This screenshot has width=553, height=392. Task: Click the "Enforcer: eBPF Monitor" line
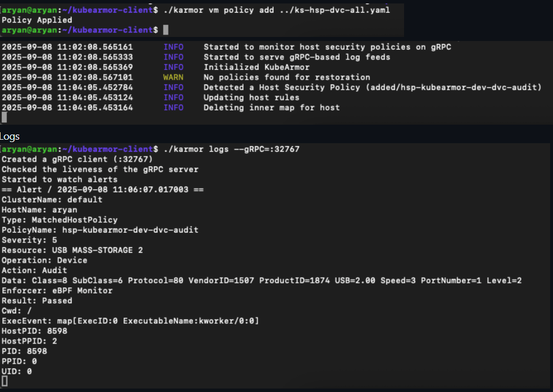[57, 290]
